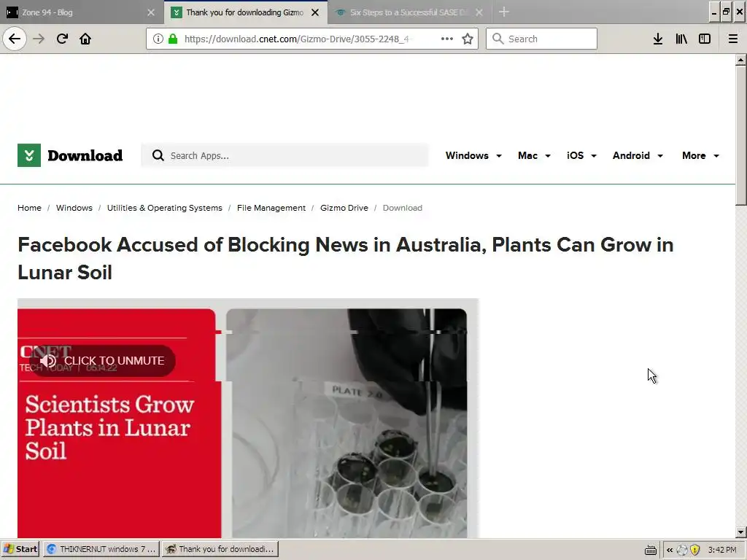Go to File Management breadcrumb
The width and height of the screenshot is (747, 560).
pos(271,208)
